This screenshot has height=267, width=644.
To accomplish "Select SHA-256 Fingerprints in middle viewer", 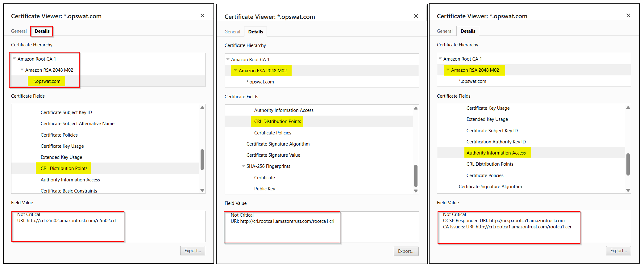I will click(x=268, y=166).
